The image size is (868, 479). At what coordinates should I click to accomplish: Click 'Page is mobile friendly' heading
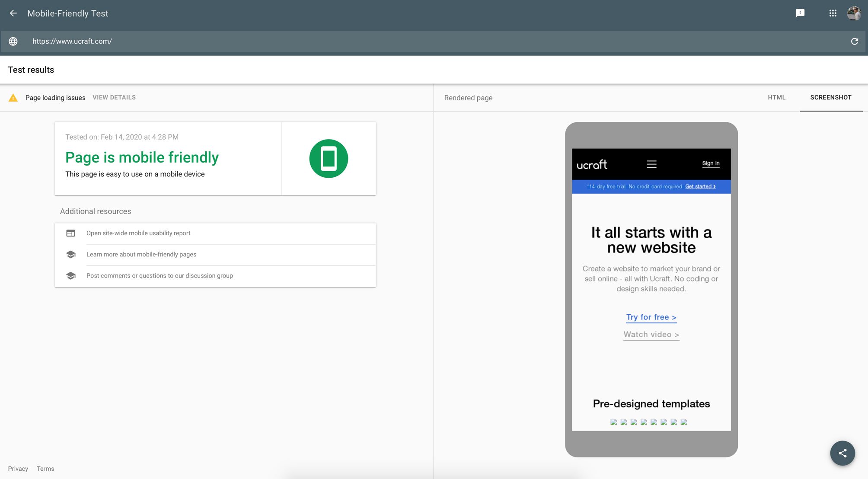(x=142, y=157)
